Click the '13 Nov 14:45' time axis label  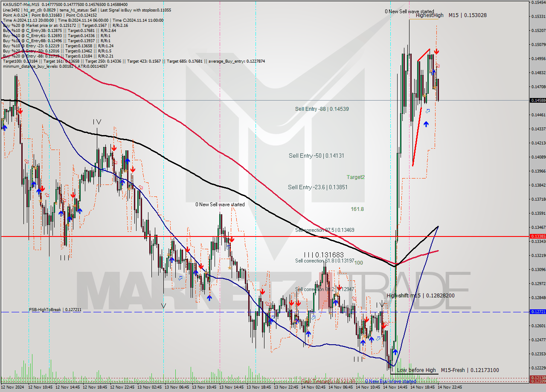(x=231, y=388)
